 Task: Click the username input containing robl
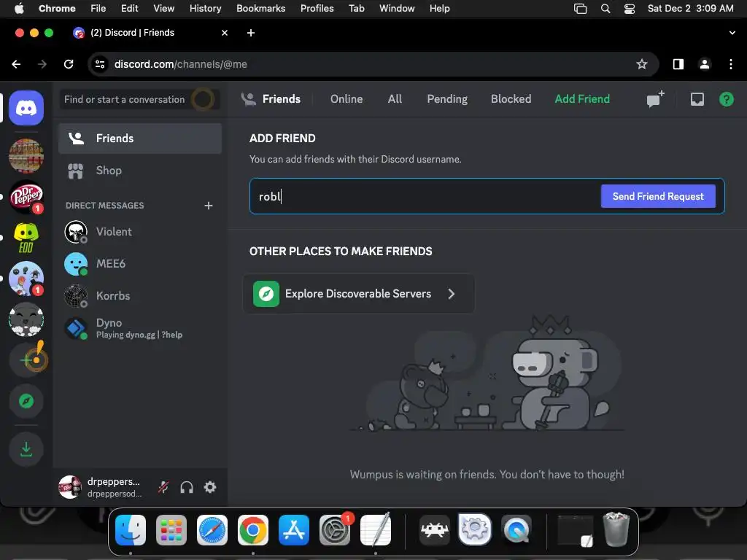[424, 196]
